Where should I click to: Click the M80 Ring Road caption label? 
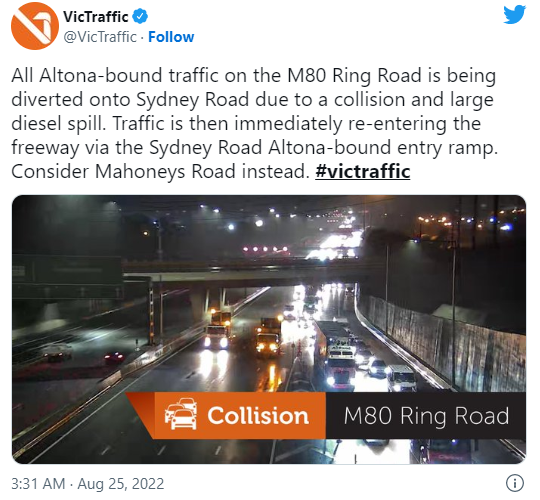pyautogui.click(x=426, y=416)
